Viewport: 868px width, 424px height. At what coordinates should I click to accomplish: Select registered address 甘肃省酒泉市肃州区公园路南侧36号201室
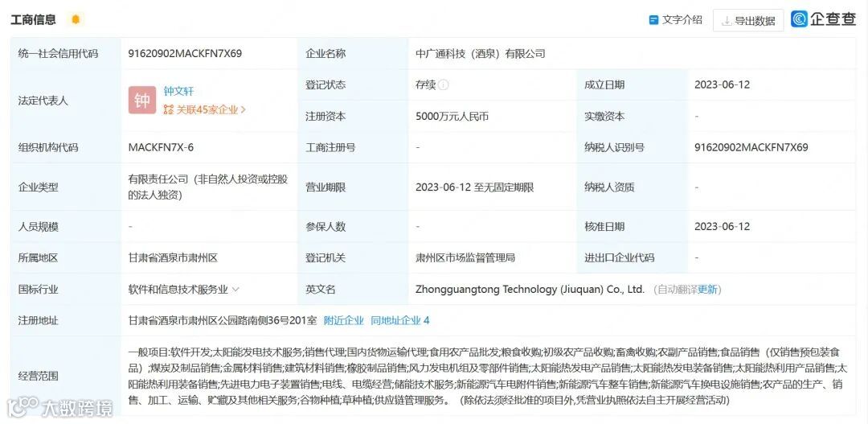coord(223,320)
